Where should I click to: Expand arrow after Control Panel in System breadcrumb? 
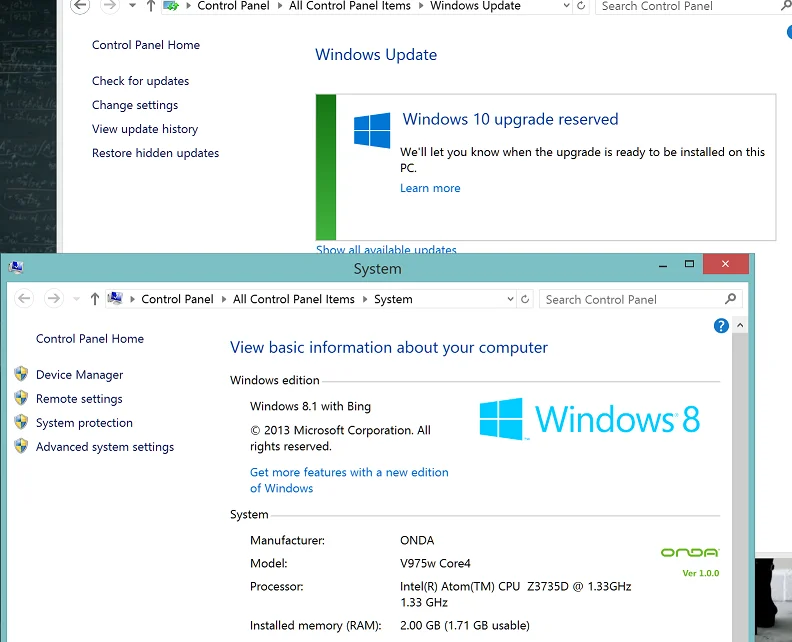[x=224, y=299]
